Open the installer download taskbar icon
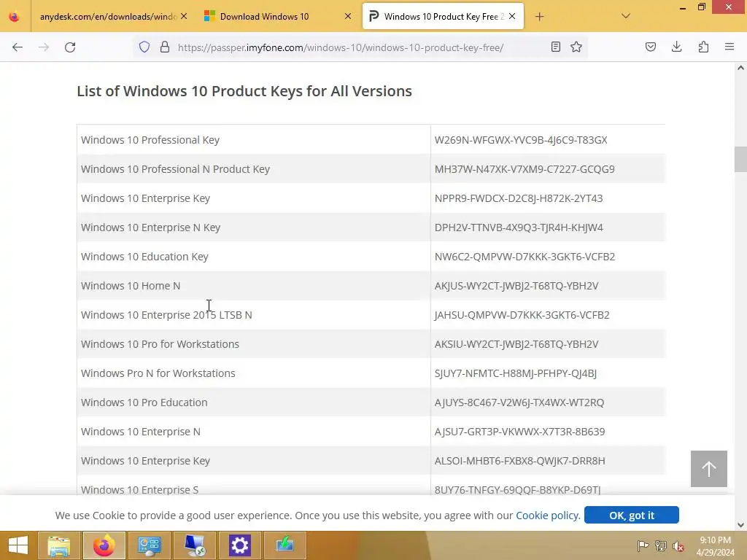This screenshot has width=747, height=560. [285, 545]
